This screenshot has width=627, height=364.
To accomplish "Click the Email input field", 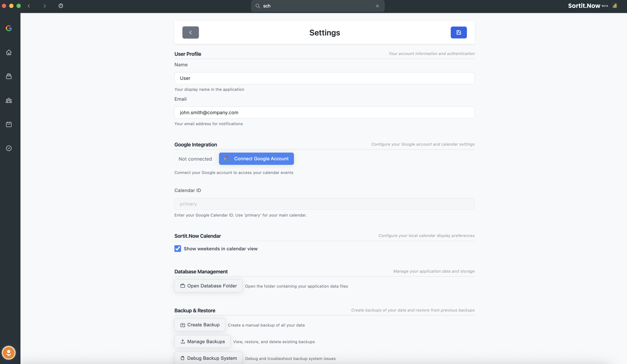I will click(324, 112).
